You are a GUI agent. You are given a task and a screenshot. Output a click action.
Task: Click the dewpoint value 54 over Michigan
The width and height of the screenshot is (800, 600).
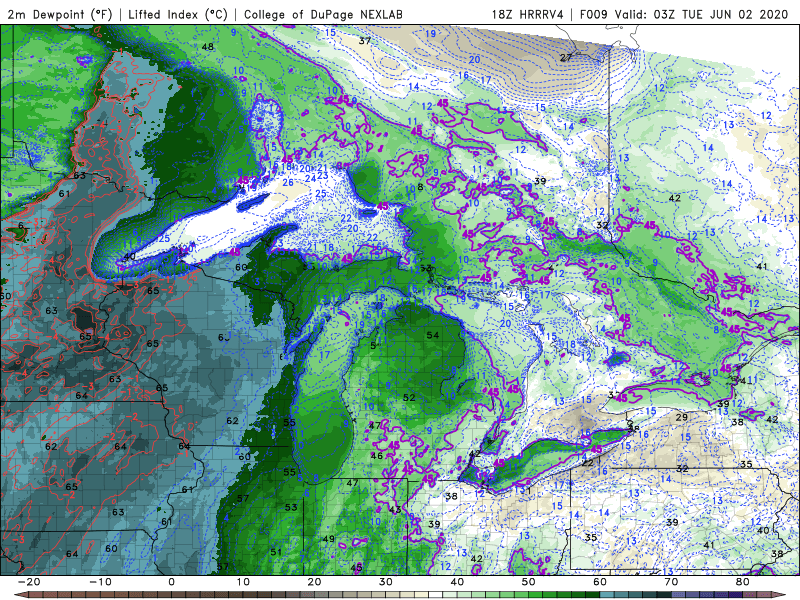433,335
